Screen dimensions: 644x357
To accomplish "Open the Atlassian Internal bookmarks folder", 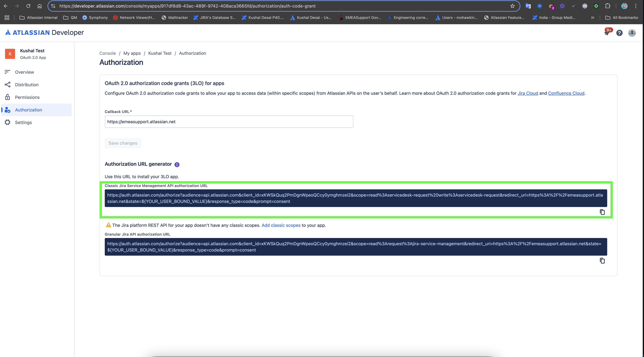I will (x=39, y=17).
